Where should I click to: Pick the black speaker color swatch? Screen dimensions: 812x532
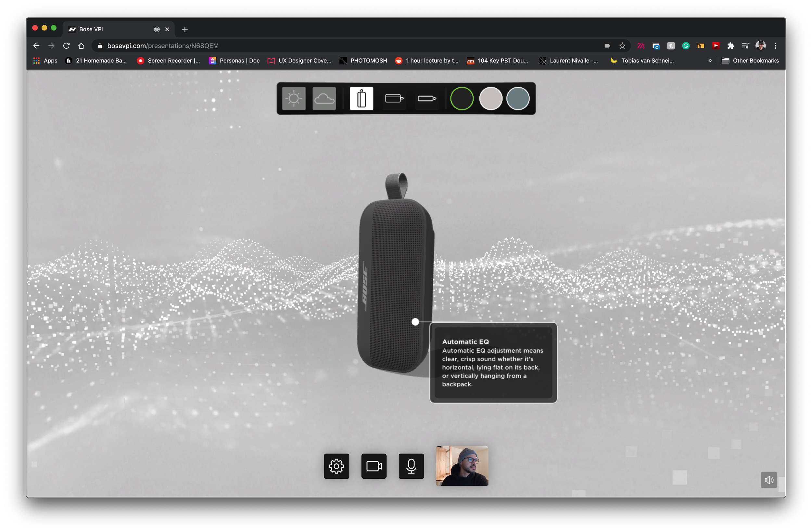462,99
